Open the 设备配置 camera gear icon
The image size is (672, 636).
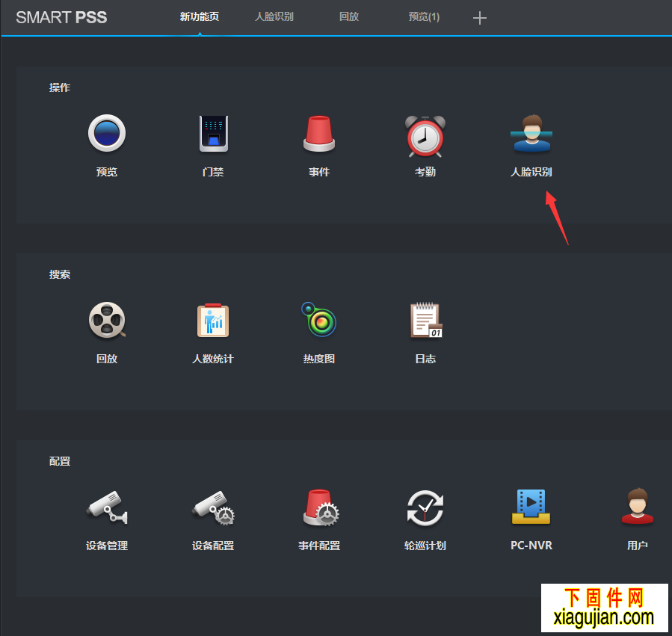tap(213, 508)
